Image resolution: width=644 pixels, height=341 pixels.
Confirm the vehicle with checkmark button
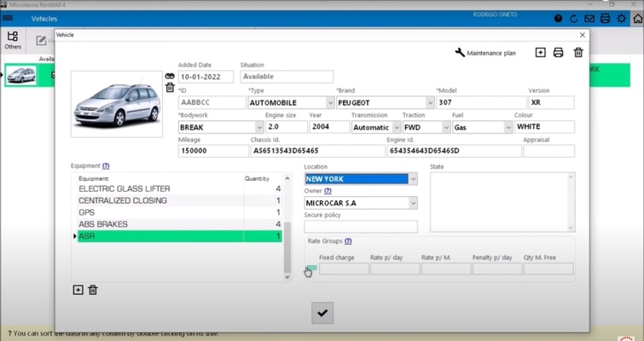[x=322, y=313]
